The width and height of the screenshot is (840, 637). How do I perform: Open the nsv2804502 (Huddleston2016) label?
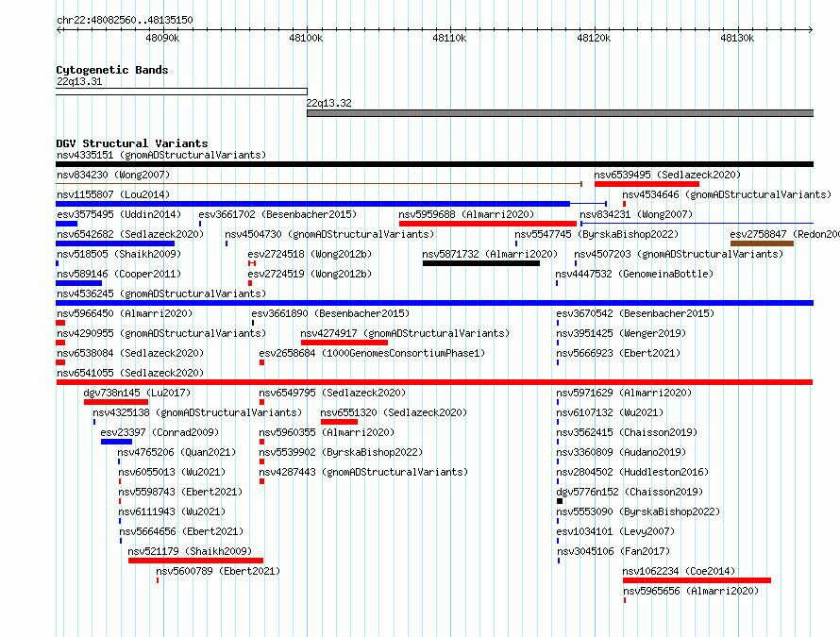click(x=632, y=472)
